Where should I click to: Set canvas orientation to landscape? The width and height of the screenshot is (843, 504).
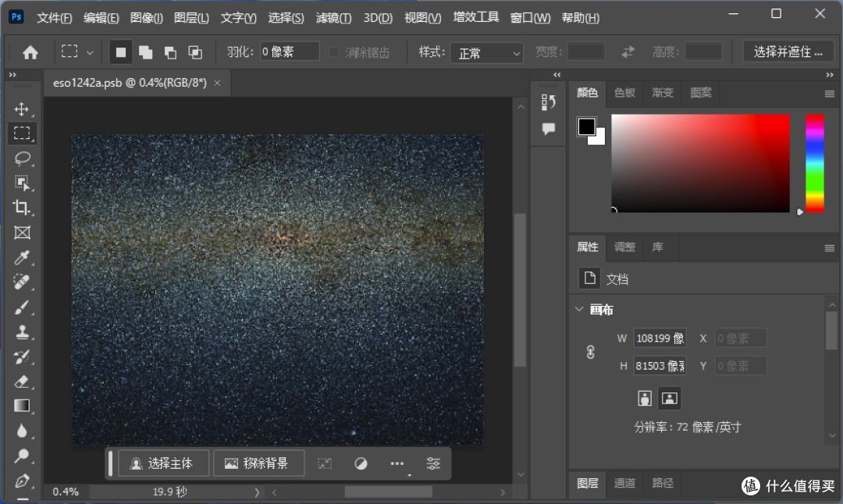[670, 398]
